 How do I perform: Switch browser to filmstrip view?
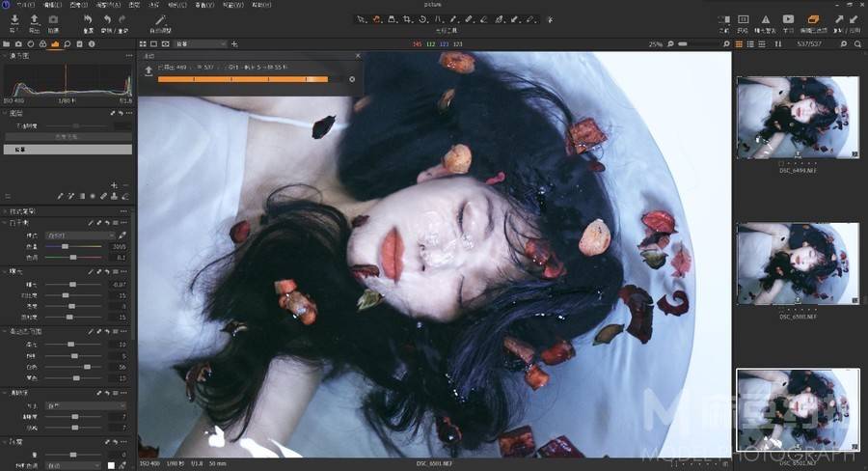762,43
